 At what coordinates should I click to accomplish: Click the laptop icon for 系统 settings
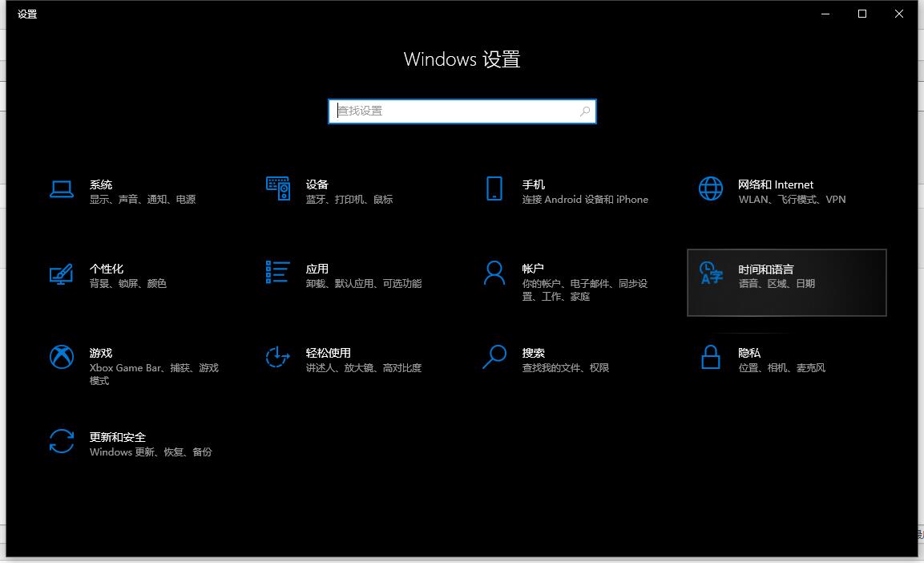coord(62,189)
